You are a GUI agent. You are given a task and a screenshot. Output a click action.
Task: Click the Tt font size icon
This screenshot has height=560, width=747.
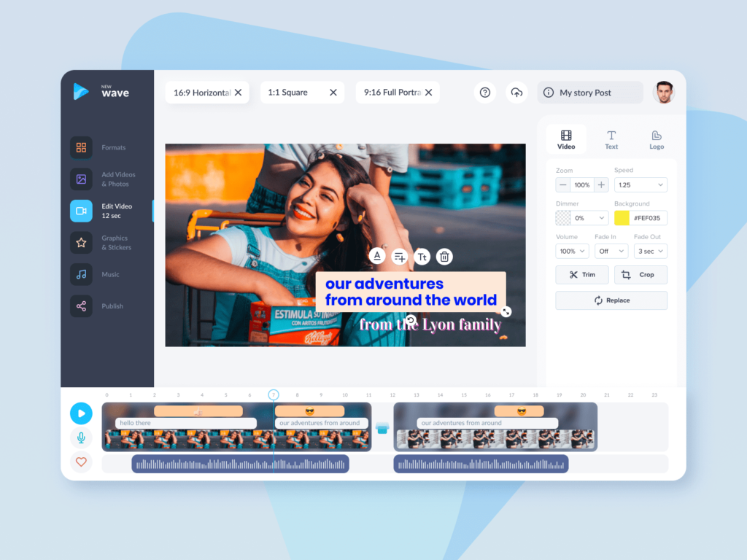pos(422,257)
